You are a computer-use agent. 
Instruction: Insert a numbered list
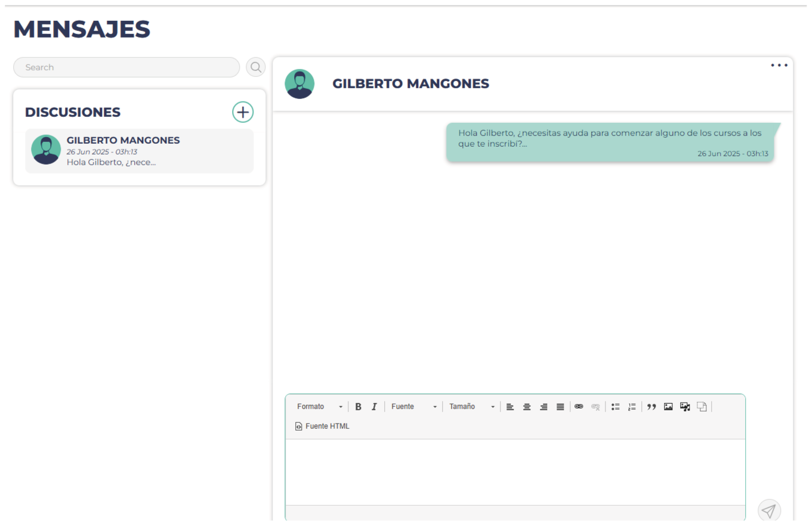[632, 407]
